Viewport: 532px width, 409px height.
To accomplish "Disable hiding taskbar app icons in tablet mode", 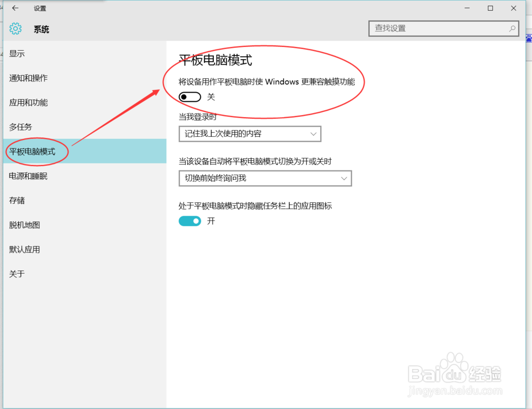I will (189, 221).
